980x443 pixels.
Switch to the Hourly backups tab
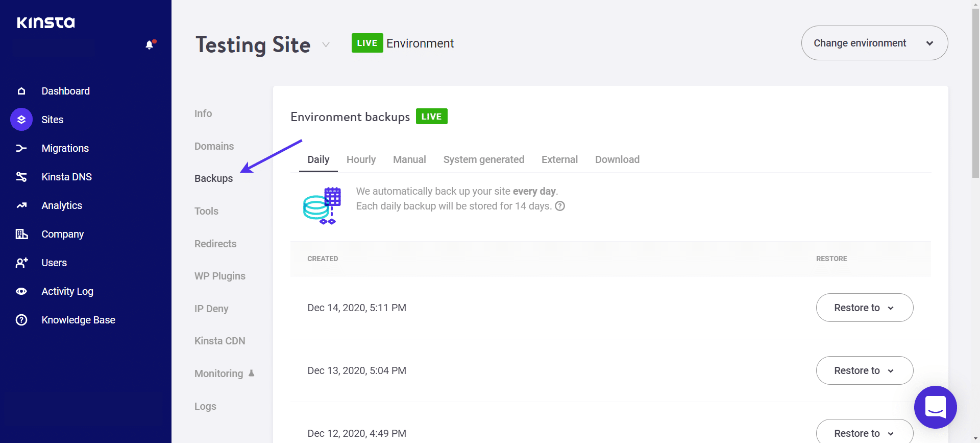click(x=361, y=159)
